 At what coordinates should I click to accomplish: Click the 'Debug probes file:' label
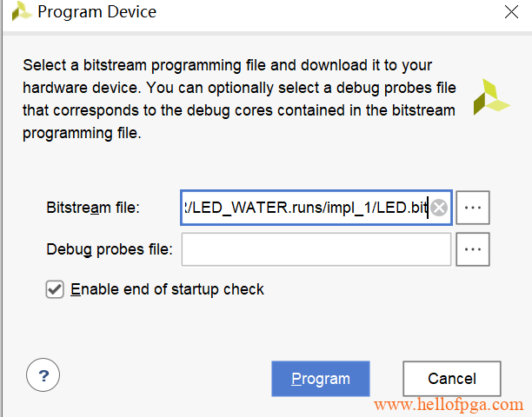click(x=109, y=249)
